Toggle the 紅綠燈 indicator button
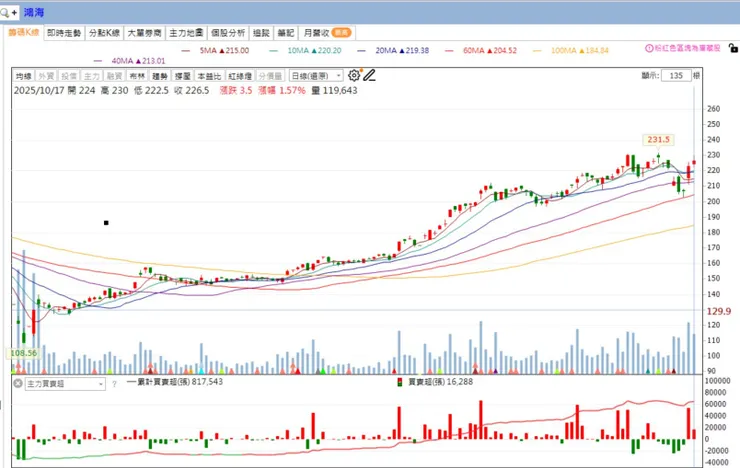 coord(240,76)
